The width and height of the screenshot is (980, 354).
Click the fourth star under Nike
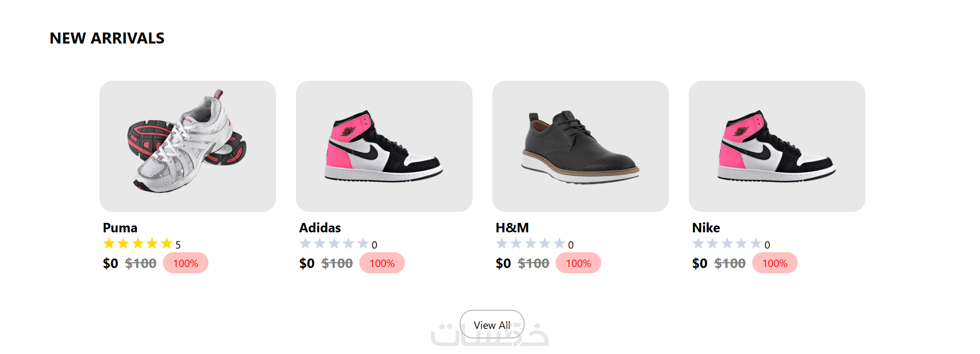click(x=741, y=243)
